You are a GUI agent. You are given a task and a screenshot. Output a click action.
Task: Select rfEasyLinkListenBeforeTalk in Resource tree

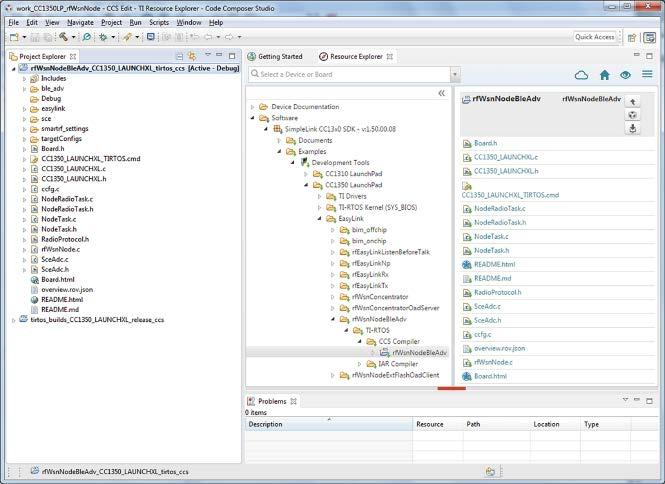tap(391, 252)
